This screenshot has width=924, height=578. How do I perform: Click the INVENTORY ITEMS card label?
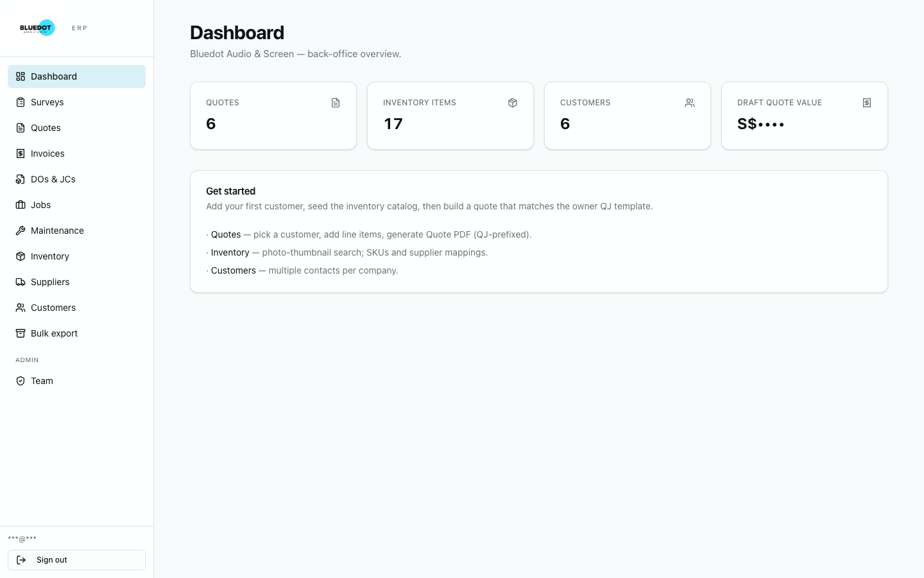420,103
